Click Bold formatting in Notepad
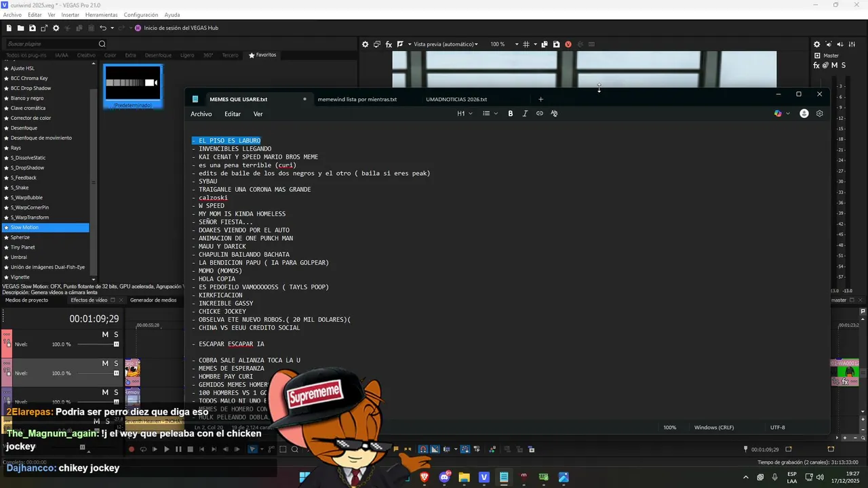Viewport: 868px width, 488px height. tap(511, 114)
